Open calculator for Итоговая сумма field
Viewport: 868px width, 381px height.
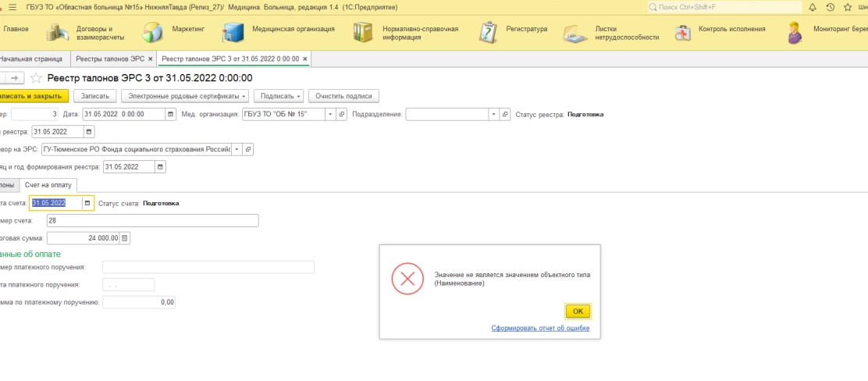[x=125, y=238]
